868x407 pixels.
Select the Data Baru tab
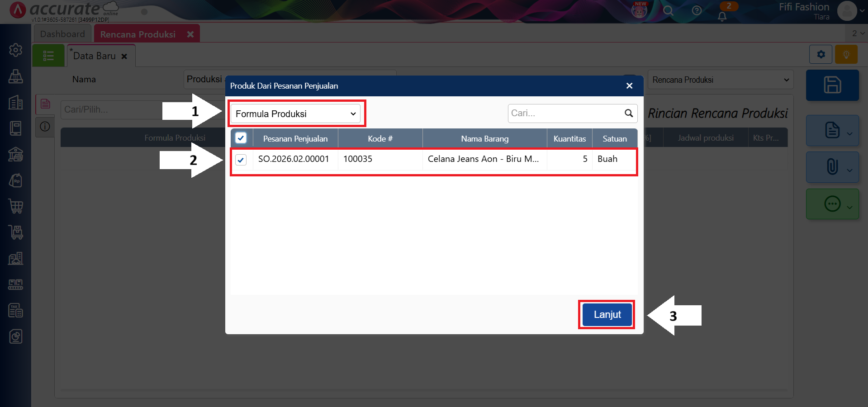click(x=95, y=56)
